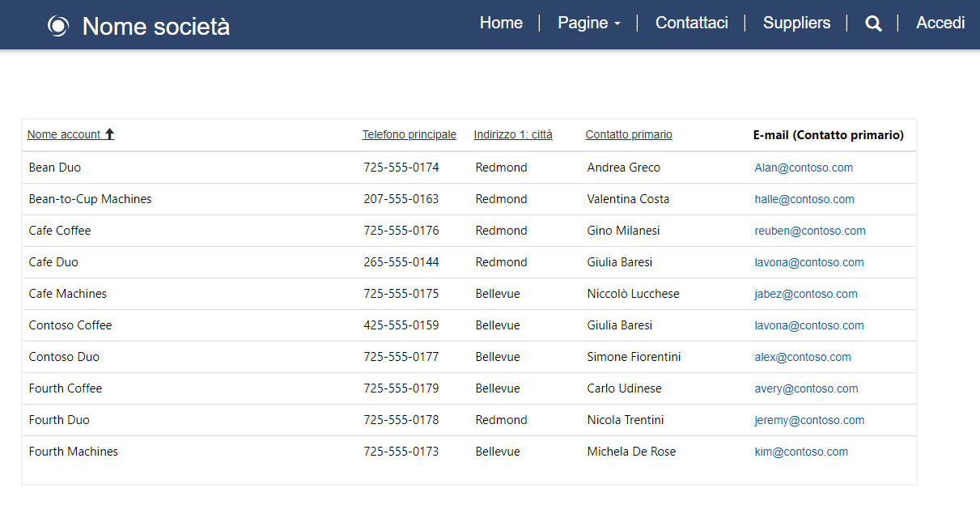The width and height of the screenshot is (980, 522).
Task: Sort by Nome account column header
Action: coord(64,134)
